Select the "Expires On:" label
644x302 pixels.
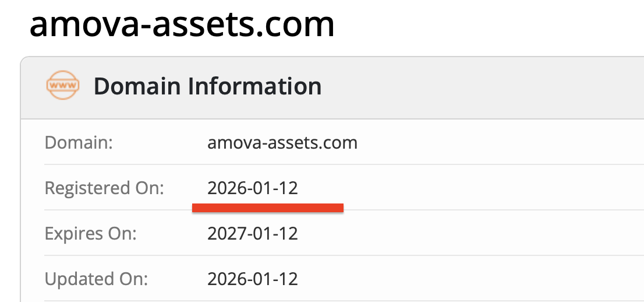(90, 234)
